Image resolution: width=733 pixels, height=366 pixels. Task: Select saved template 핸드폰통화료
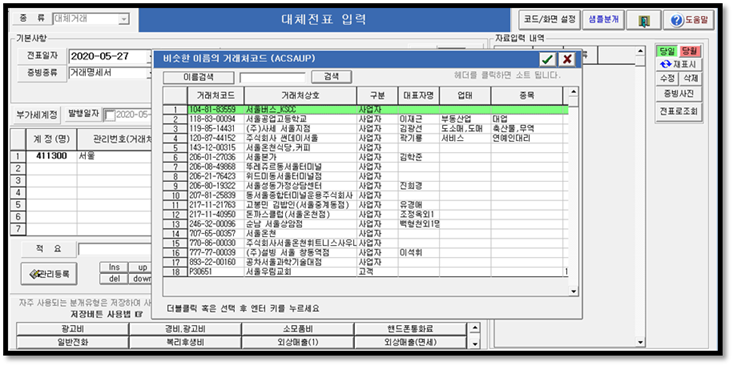click(x=410, y=329)
